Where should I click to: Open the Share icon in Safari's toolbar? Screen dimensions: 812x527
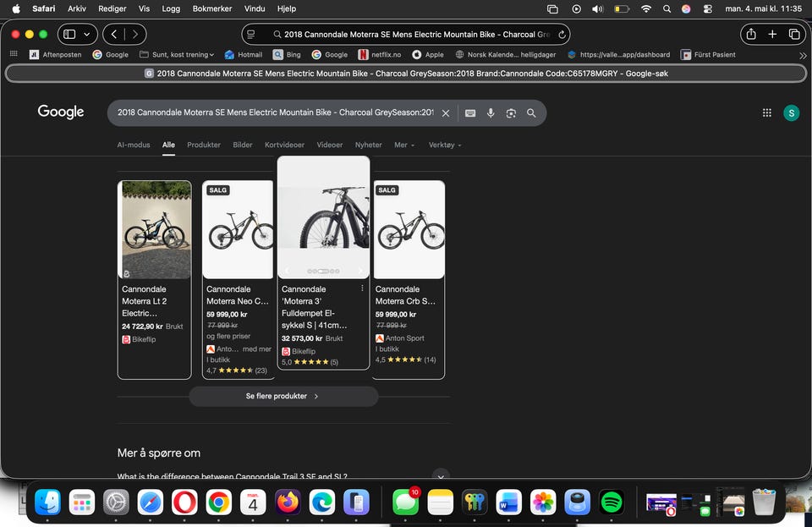pos(751,34)
